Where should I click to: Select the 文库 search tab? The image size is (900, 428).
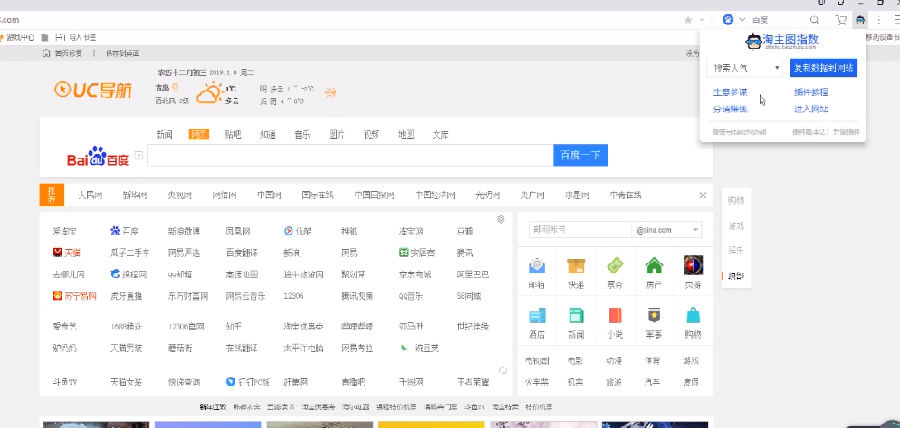point(440,135)
